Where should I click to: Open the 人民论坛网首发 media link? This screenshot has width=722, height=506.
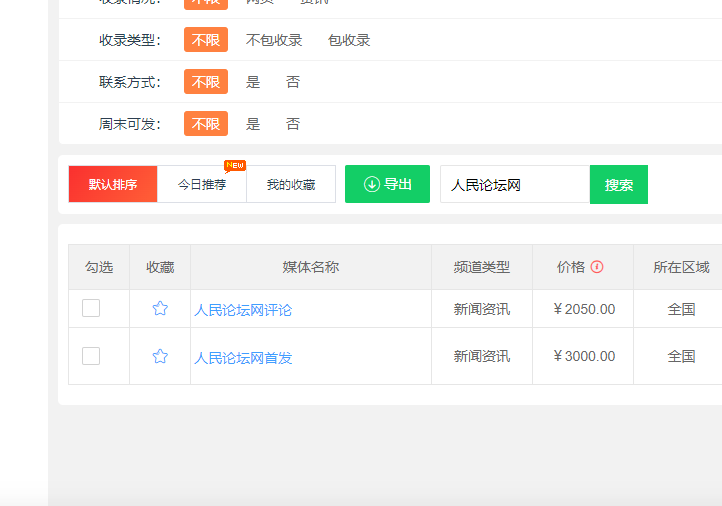pos(243,357)
